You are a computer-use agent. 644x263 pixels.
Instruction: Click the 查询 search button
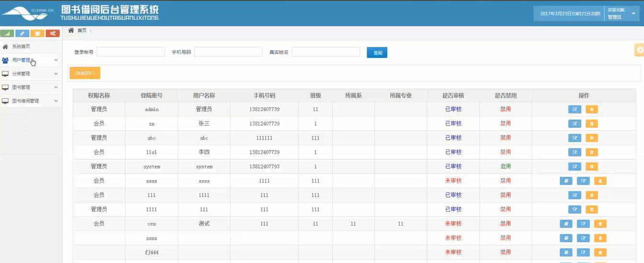(377, 53)
